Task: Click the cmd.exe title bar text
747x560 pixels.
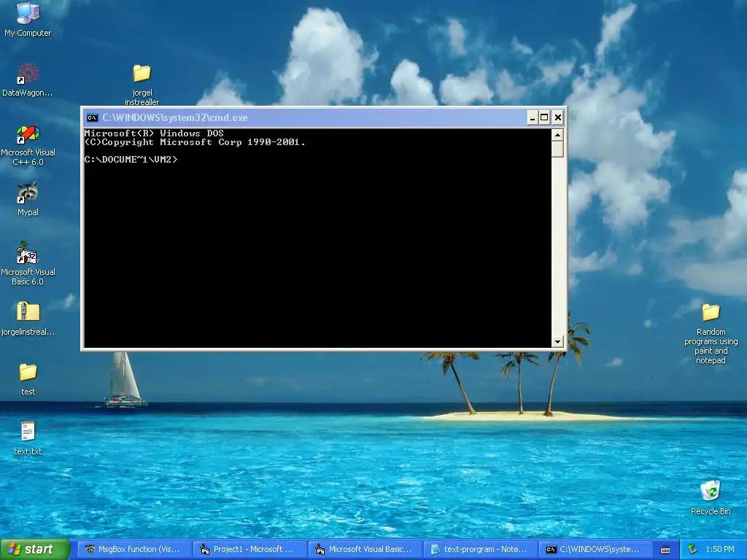Action: coord(175,117)
